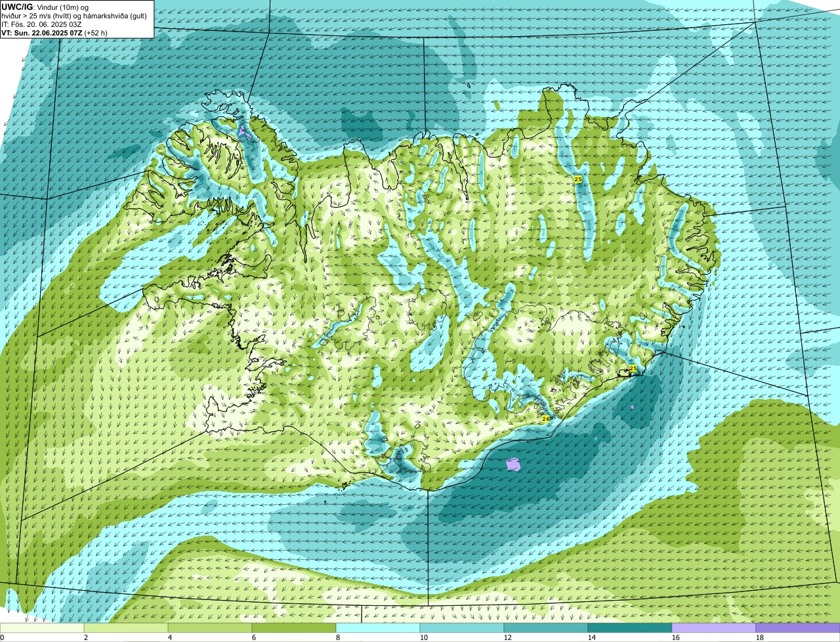Click the 'IT: Fös. 20. 06. 2025 03Z' line

tap(41, 24)
